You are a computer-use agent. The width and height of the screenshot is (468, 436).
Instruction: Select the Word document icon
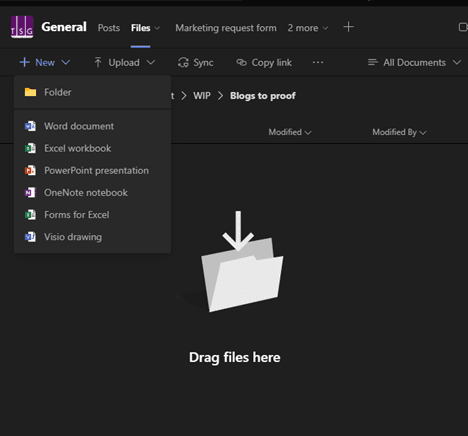point(30,126)
